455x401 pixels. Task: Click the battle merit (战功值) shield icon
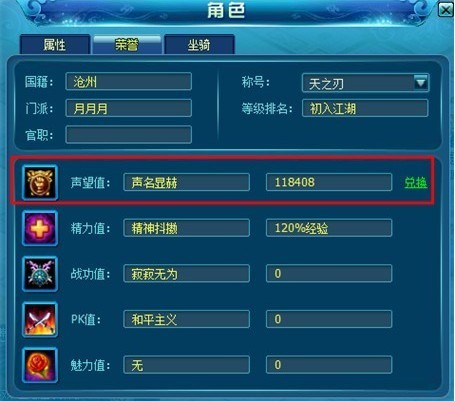pyautogui.click(x=40, y=274)
